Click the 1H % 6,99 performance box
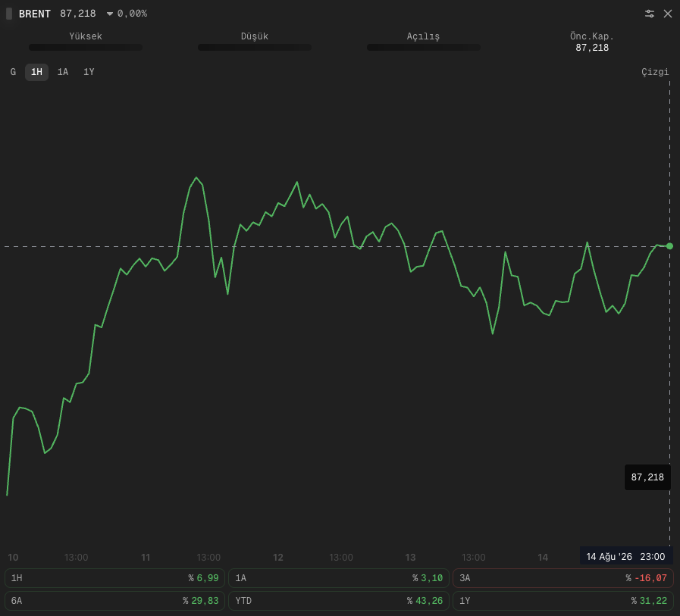The width and height of the screenshot is (680, 616). (x=115, y=578)
